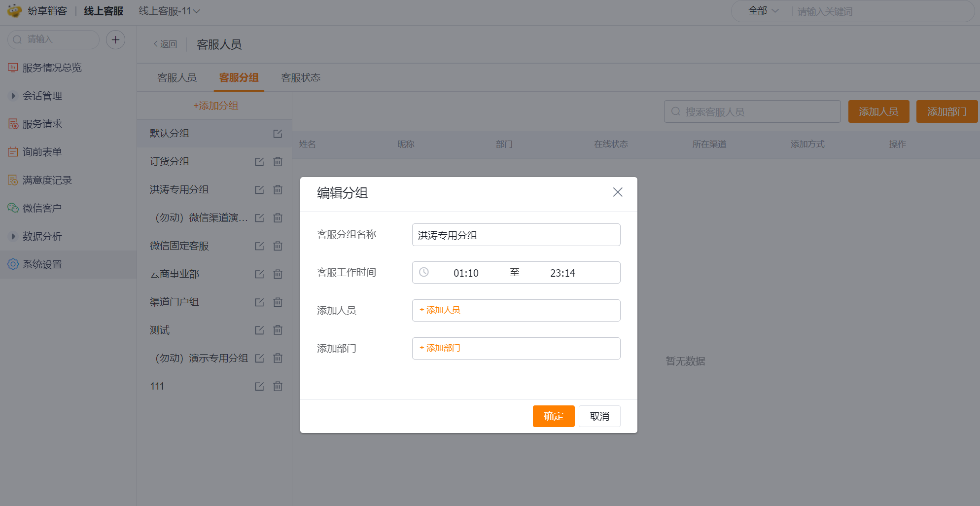Delete the 洪涛专用分组 group via trash icon
The image size is (980, 506).
278,190
